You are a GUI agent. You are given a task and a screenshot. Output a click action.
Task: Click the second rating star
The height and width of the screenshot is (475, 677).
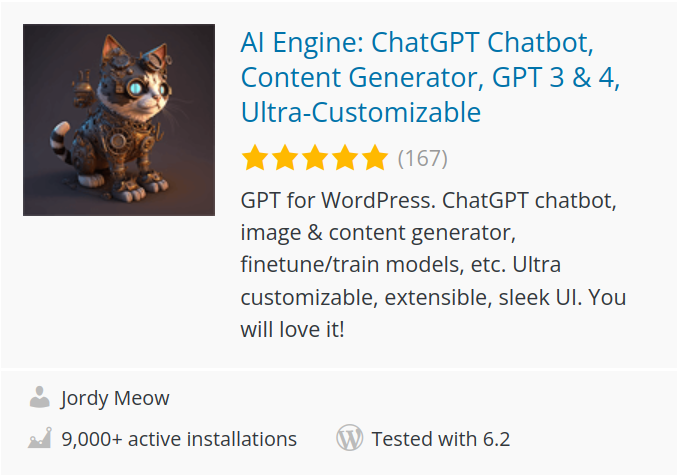(x=284, y=158)
